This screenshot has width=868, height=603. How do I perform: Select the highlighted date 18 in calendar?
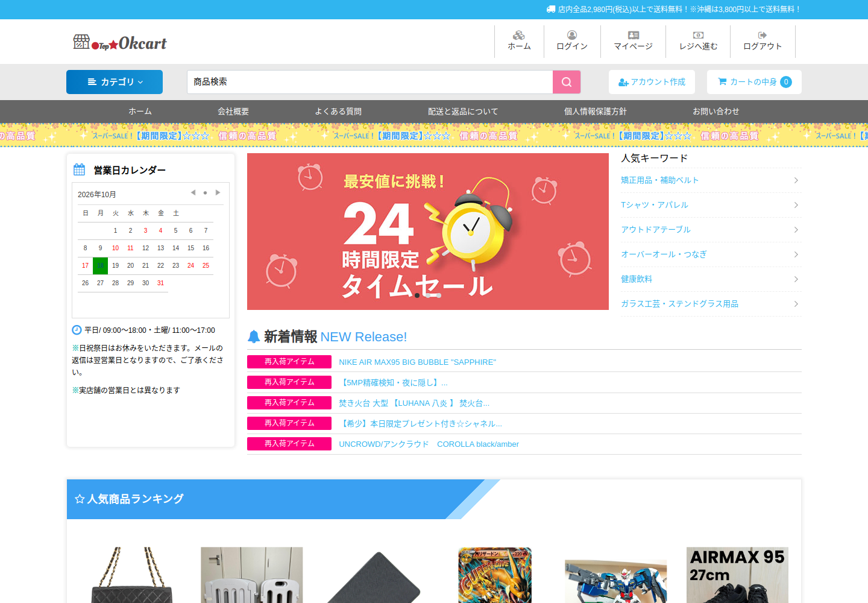100,266
